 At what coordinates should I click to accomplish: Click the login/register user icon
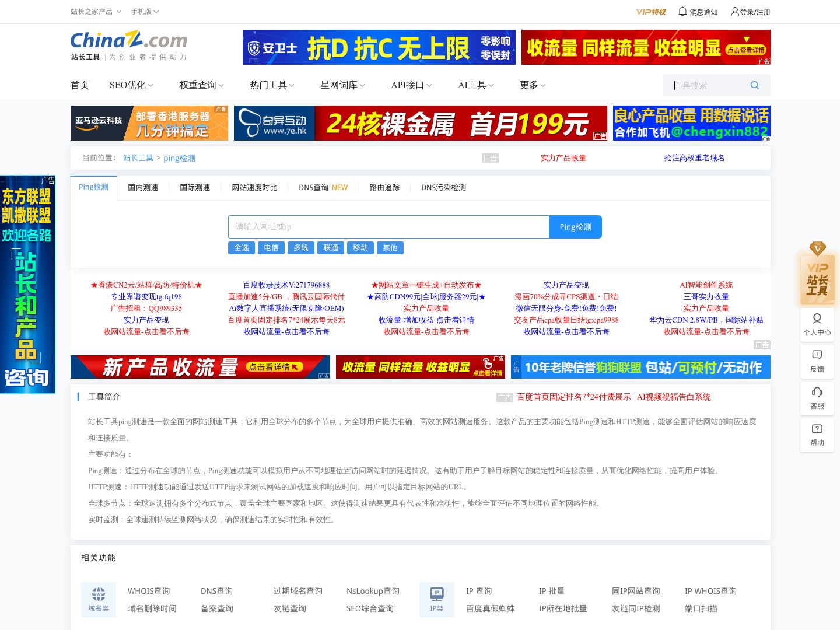coord(734,11)
